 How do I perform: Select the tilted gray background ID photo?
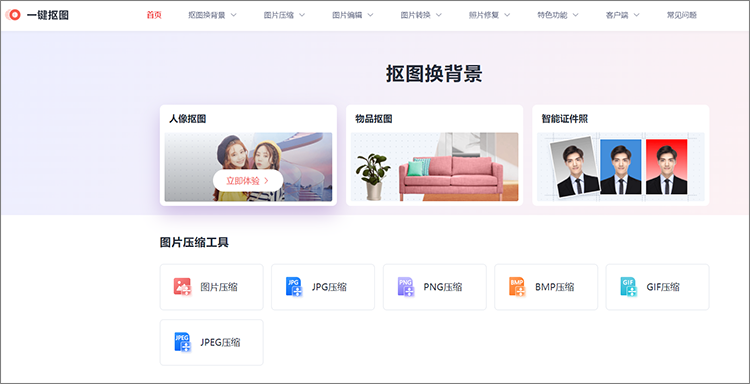point(575,166)
